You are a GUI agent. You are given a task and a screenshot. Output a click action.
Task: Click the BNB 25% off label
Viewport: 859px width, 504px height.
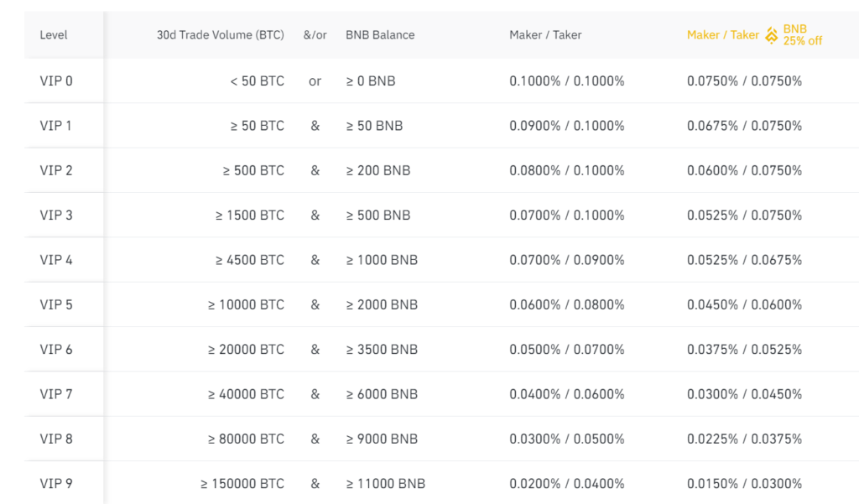click(x=803, y=35)
